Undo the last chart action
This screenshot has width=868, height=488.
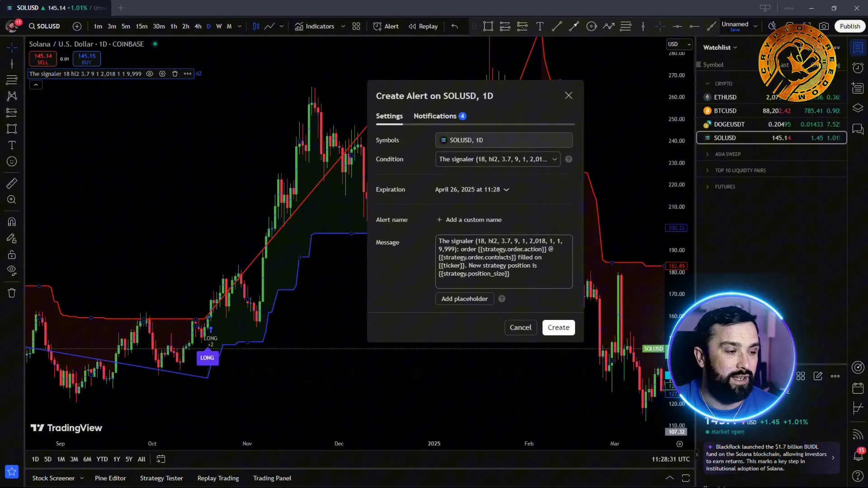(455, 26)
